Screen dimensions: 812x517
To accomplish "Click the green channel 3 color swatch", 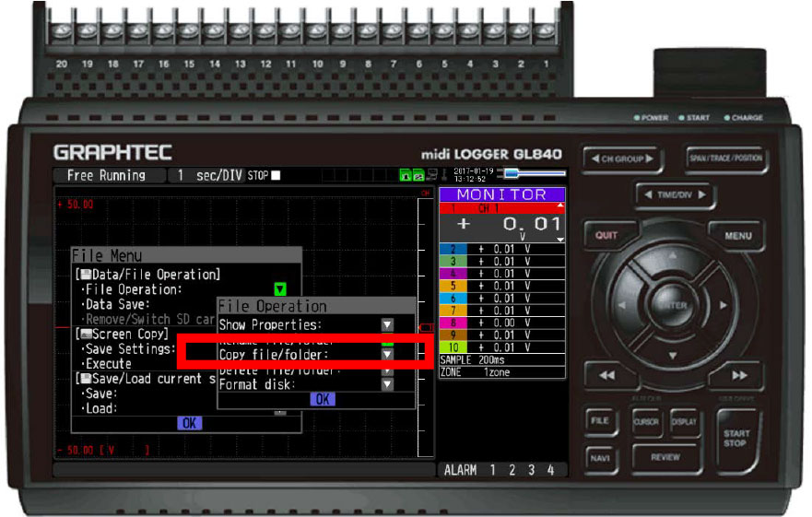I will coord(453,262).
